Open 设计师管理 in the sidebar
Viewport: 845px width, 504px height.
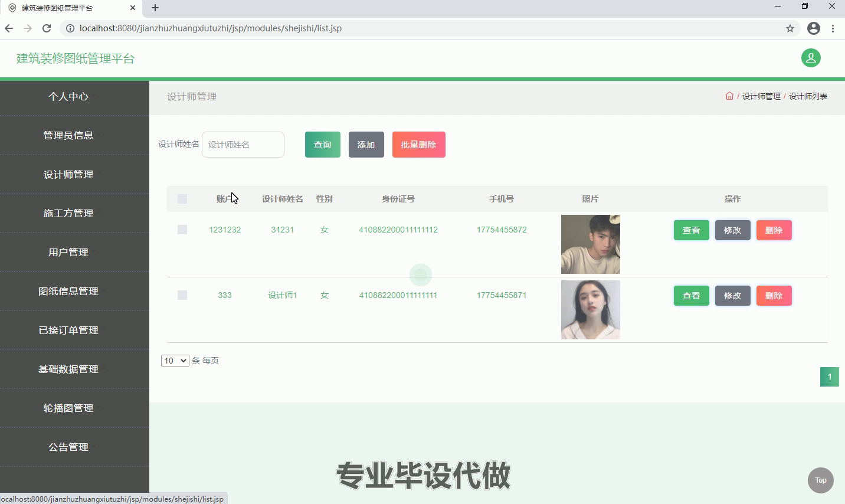(x=68, y=174)
